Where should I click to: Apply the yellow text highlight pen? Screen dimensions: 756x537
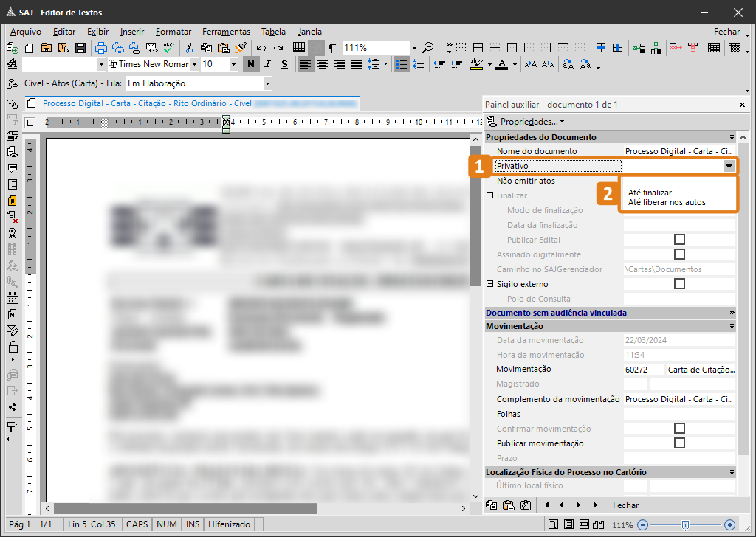(x=476, y=64)
